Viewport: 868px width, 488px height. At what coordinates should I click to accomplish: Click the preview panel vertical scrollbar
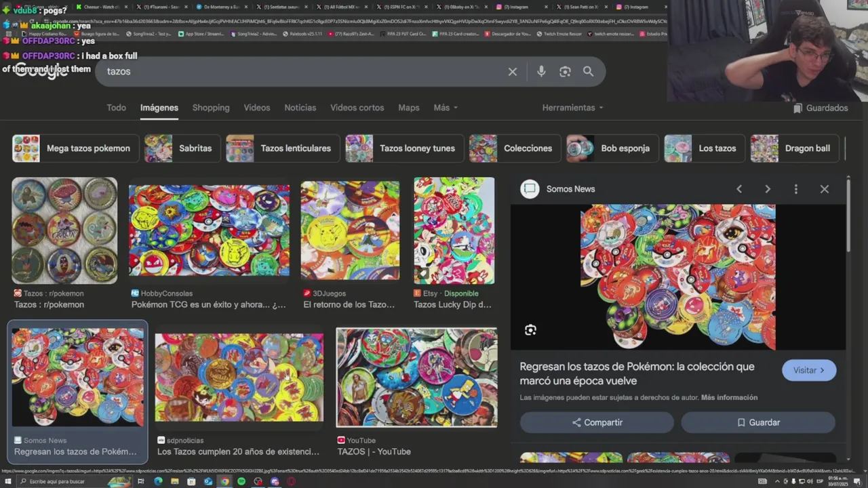pyautogui.click(x=848, y=217)
